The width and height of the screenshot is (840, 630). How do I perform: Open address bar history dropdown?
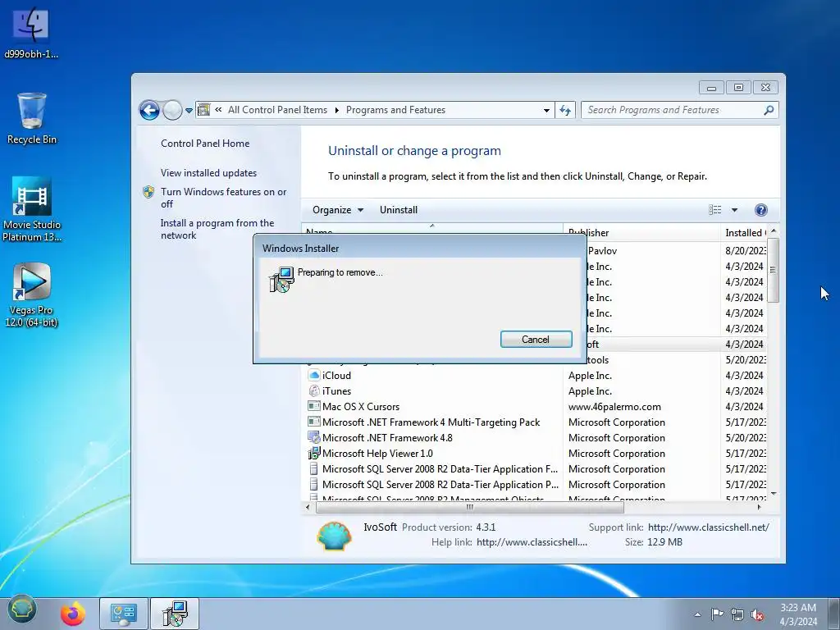tap(546, 110)
